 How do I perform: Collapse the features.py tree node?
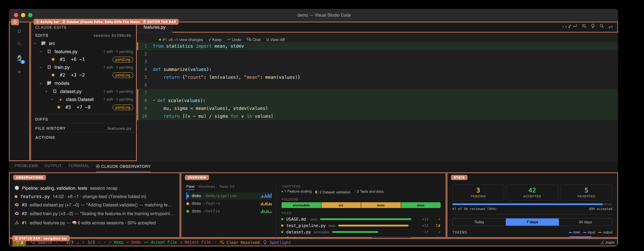[x=41, y=52]
